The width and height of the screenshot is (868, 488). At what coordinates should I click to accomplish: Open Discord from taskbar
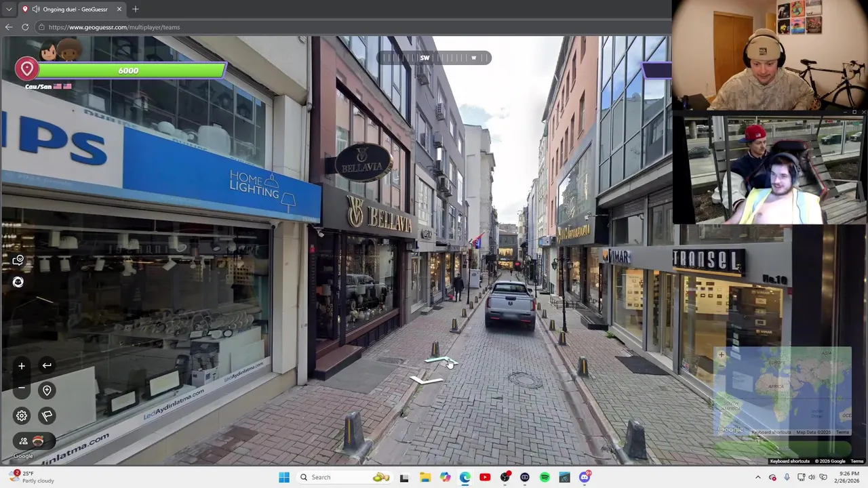tap(585, 477)
